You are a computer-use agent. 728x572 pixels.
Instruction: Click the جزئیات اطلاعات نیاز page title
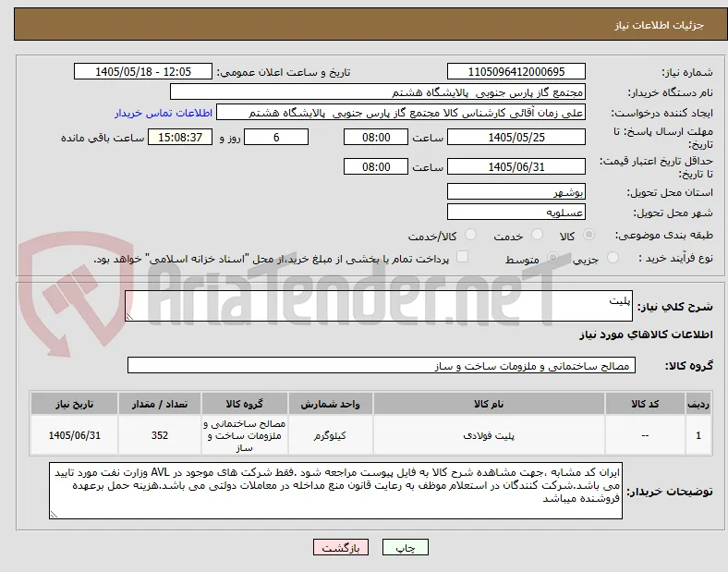(660, 25)
